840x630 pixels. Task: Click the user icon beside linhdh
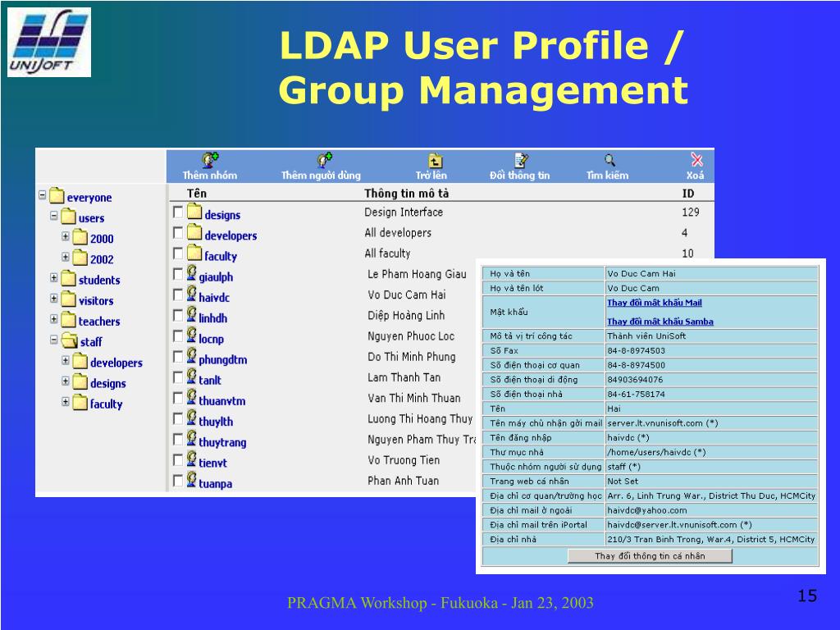(x=191, y=314)
